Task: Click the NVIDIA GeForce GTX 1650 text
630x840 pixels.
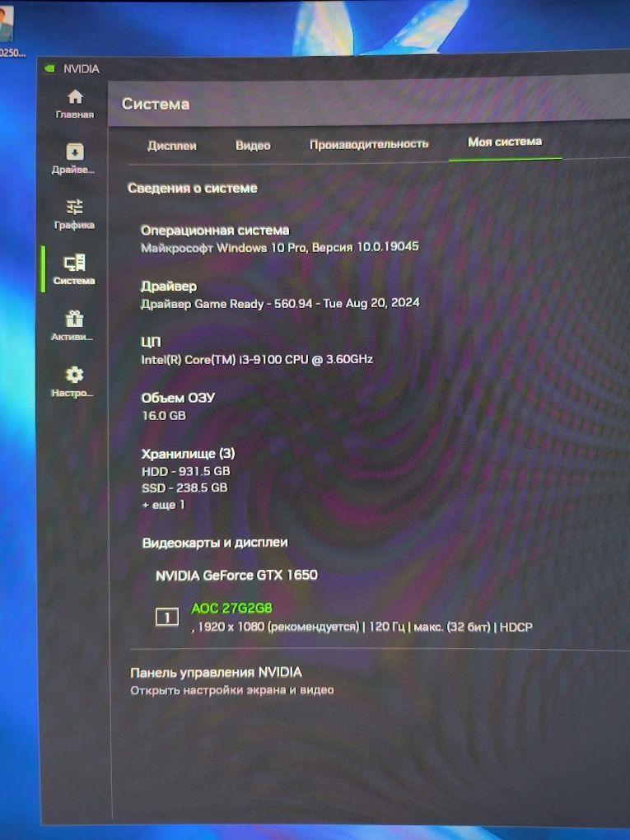Action: [x=236, y=576]
